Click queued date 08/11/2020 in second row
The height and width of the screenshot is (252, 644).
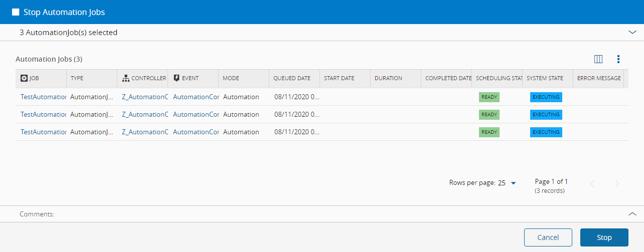[x=296, y=114]
